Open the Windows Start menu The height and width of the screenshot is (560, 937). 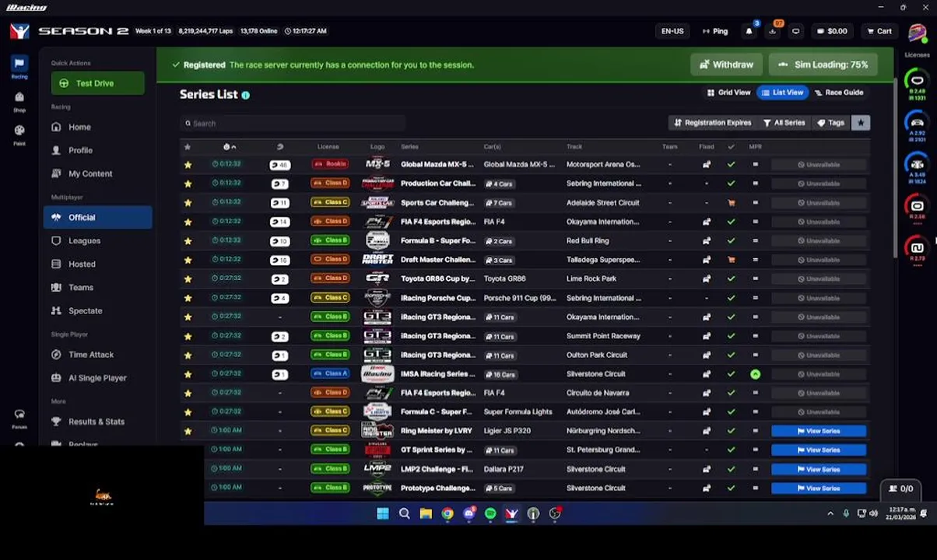tap(382, 513)
